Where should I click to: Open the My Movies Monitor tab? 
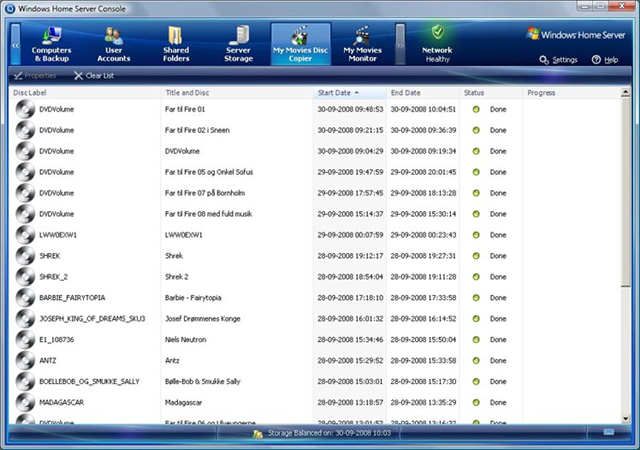(362, 45)
